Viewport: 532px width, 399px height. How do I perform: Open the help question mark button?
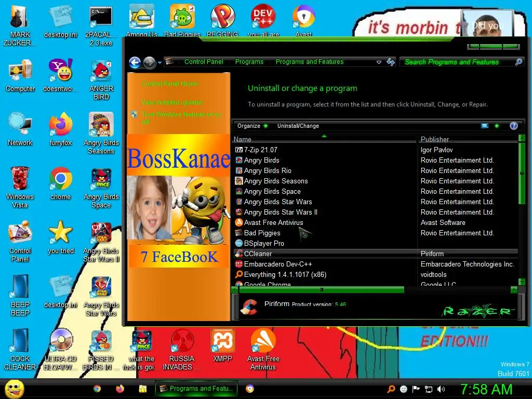point(514,126)
